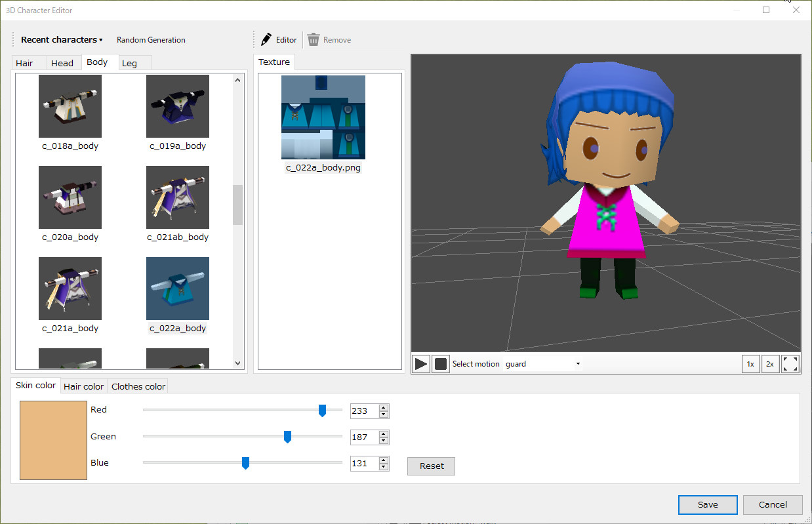This screenshot has height=524, width=812.
Task: Set playback speed to 1x
Action: pos(750,363)
